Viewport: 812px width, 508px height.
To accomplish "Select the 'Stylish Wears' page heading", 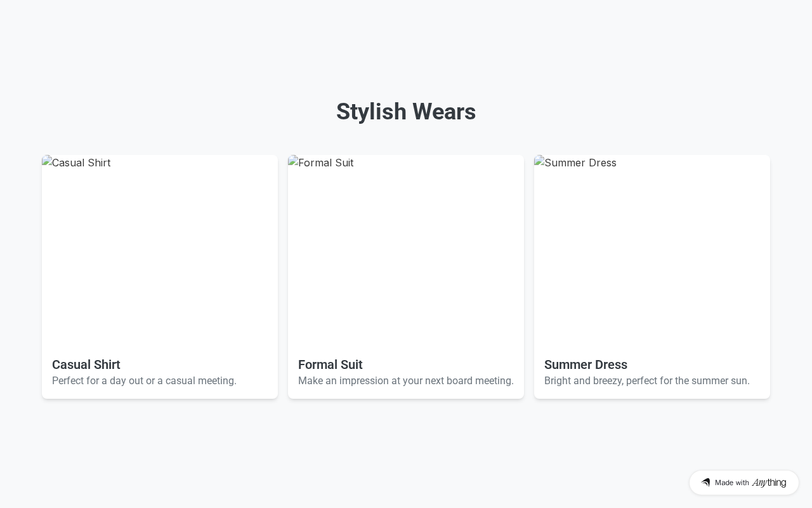I will point(406,112).
